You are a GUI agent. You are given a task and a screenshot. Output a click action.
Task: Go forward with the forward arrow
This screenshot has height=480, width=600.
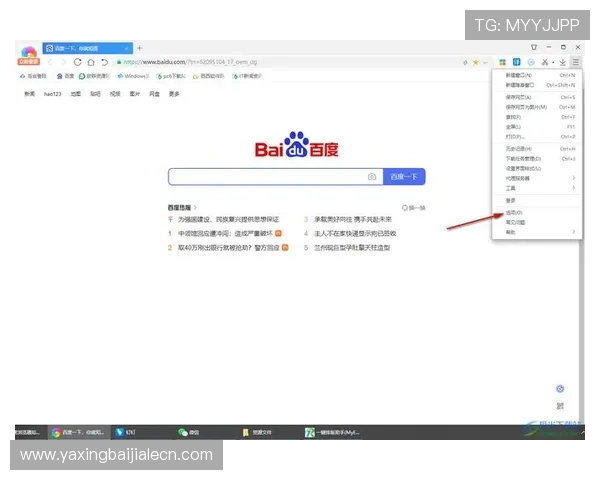(64, 62)
